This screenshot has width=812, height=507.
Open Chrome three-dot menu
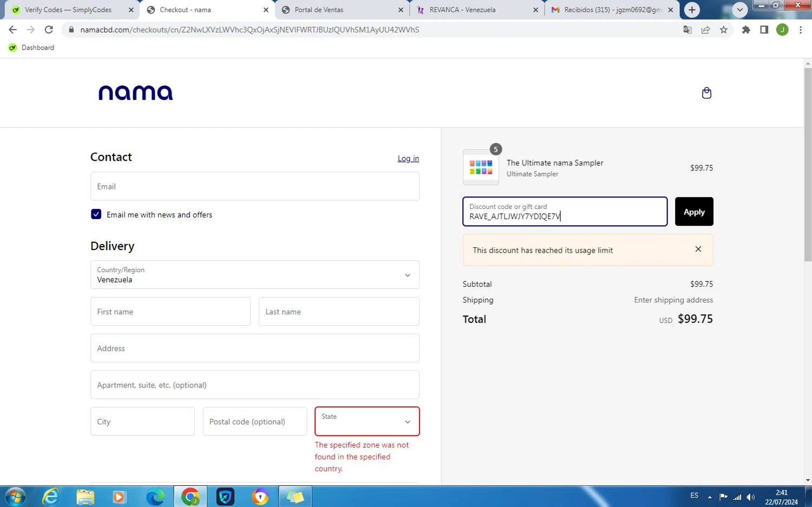[x=801, y=30]
